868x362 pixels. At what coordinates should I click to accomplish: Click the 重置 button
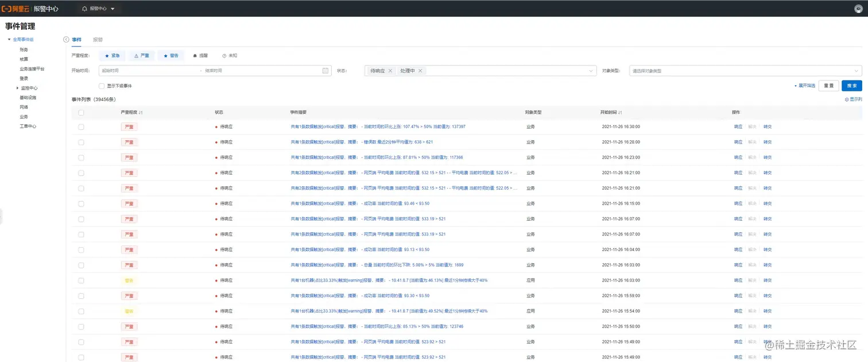[828, 86]
